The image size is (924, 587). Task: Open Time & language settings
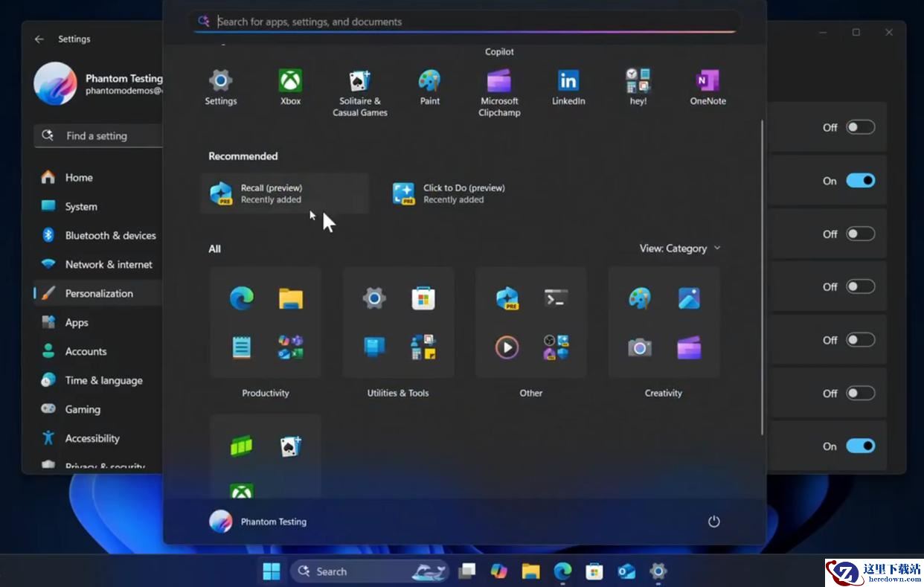coord(98,380)
